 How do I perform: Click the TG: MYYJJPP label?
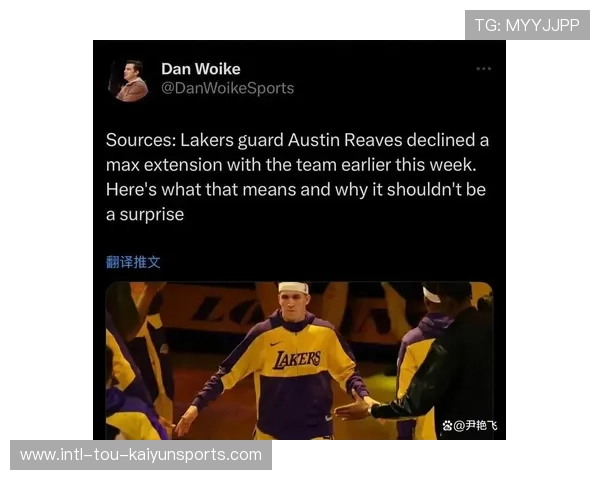pos(527,25)
